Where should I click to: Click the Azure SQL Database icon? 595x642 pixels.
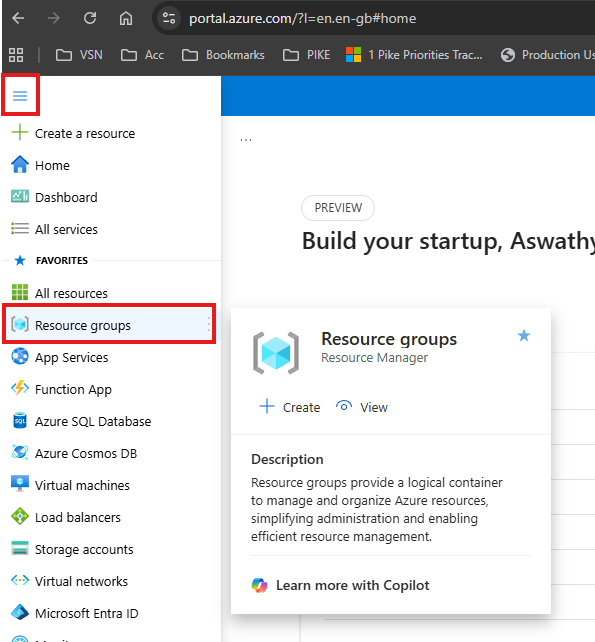click(20, 420)
